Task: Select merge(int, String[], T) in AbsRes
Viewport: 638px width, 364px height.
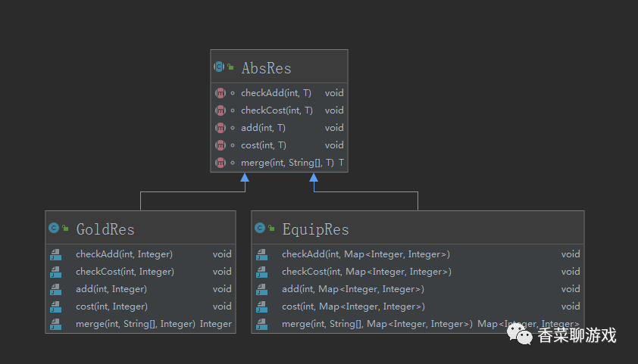Action: tap(287, 163)
